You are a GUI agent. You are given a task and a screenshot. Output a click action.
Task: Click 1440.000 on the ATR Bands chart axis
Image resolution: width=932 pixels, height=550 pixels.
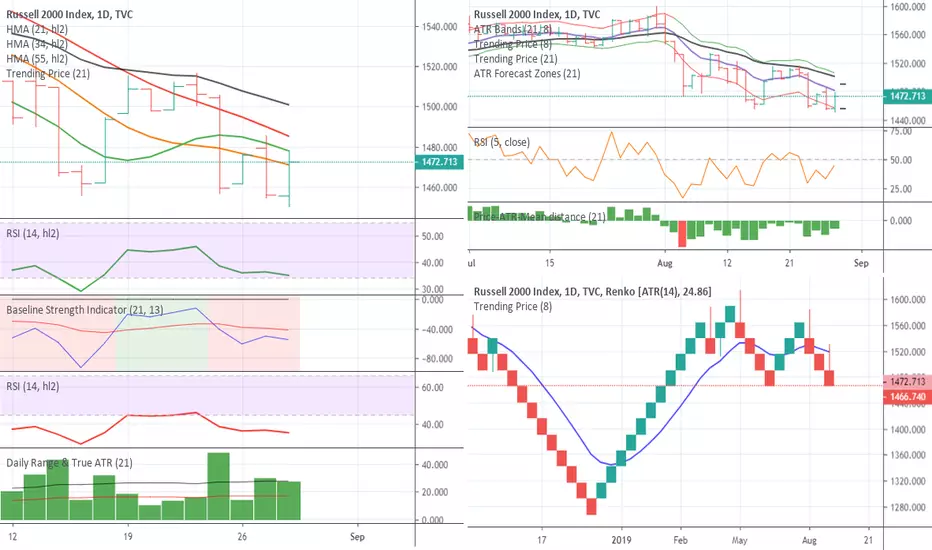click(908, 121)
